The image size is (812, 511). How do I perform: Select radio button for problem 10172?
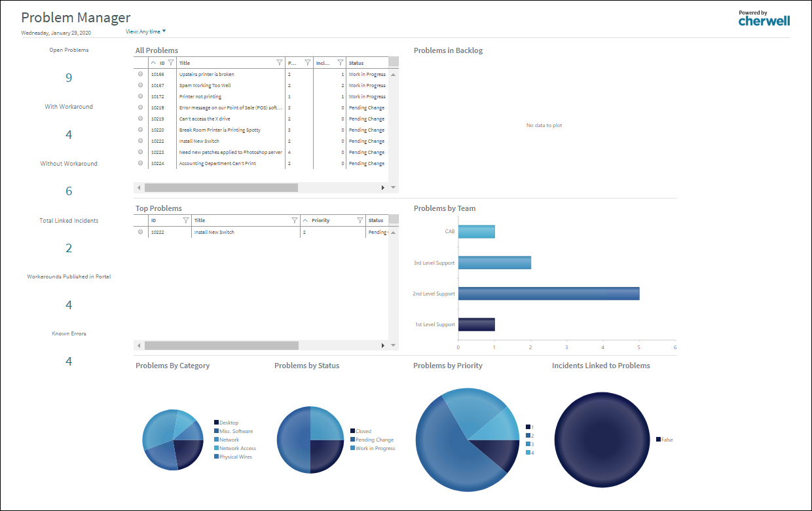(141, 96)
